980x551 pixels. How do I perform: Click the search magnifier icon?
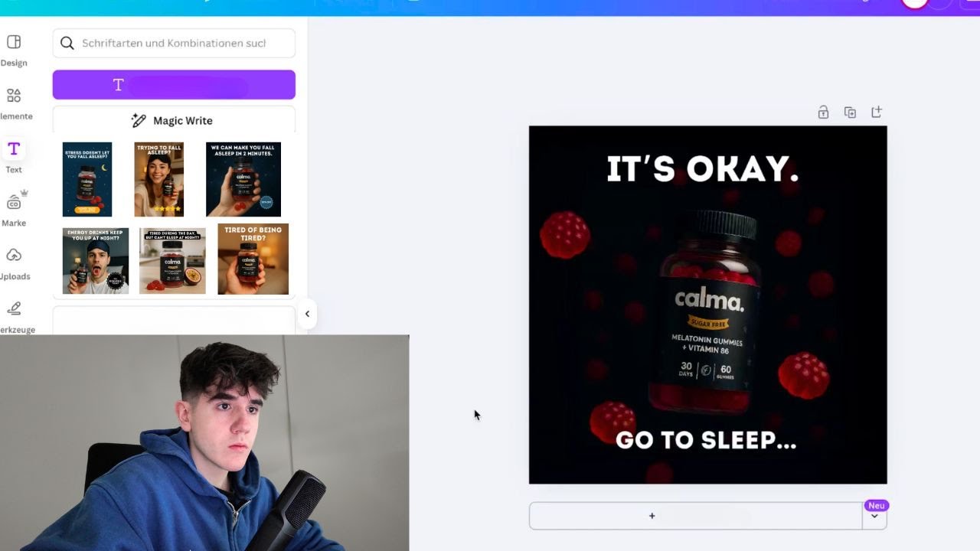point(67,43)
